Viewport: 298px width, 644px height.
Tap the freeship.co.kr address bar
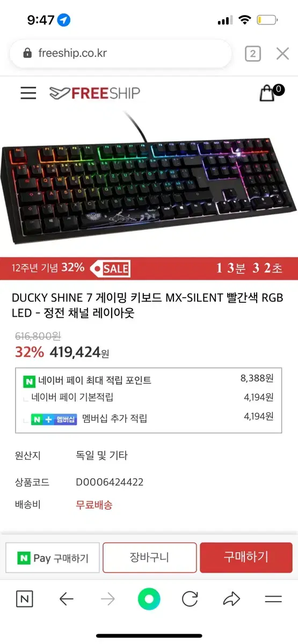121,53
